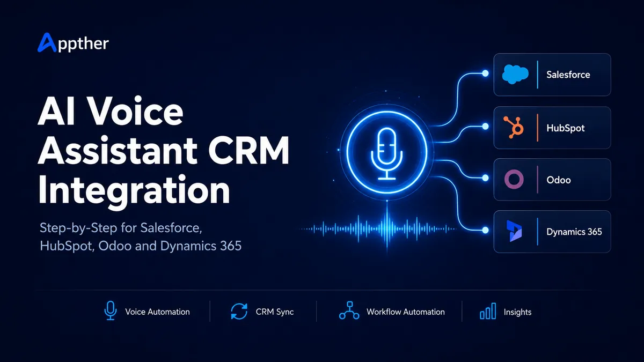644x362 pixels.
Task: Select the Odoo card label
Action: tap(559, 180)
